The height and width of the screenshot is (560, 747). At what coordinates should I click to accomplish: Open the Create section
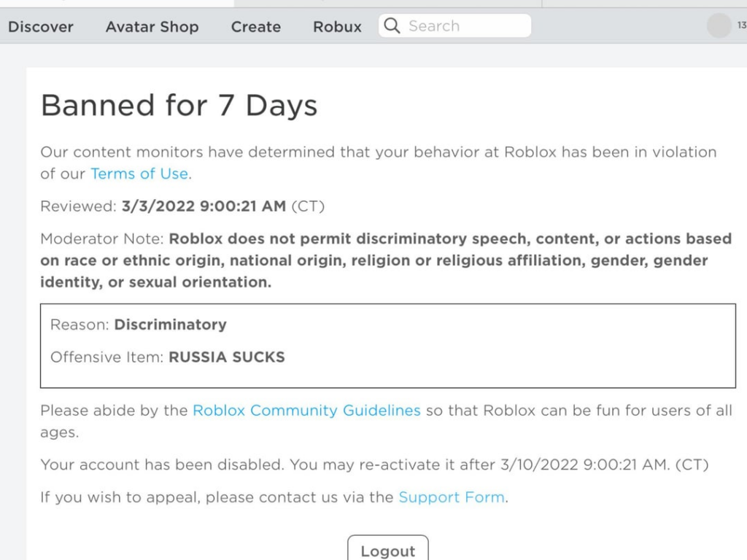pos(255,27)
